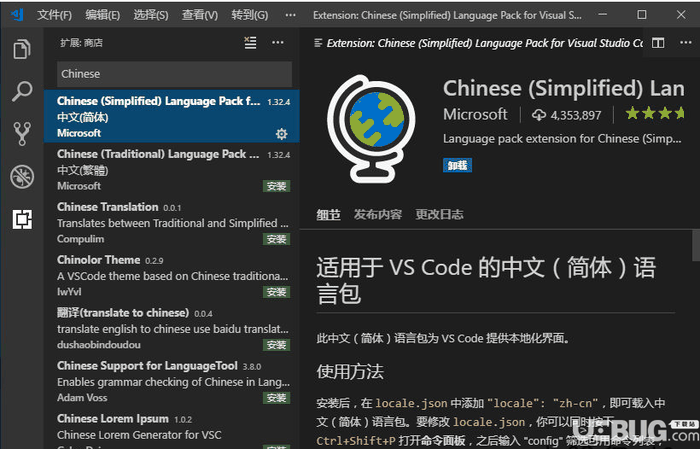
Task: Switch to the 细节 details tab
Action: click(x=329, y=215)
